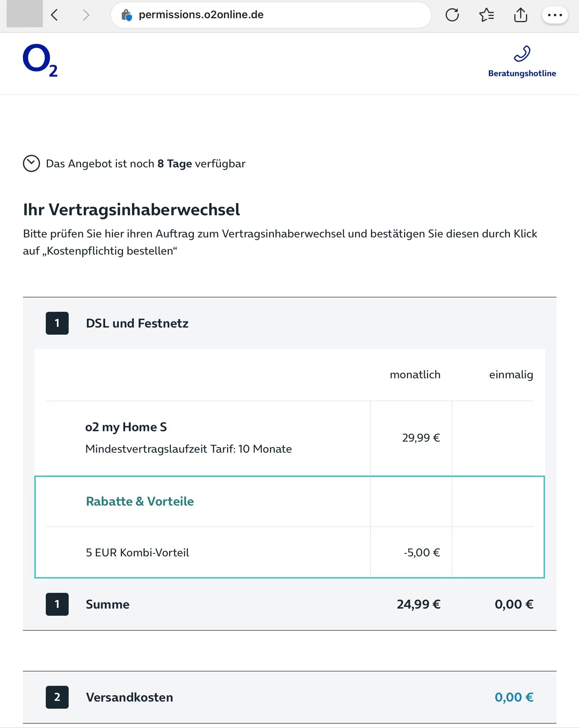Image resolution: width=579 pixels, height=728 pixels.
Task: Click the Versandkosten section row
Action: click(x=129, y=697)
